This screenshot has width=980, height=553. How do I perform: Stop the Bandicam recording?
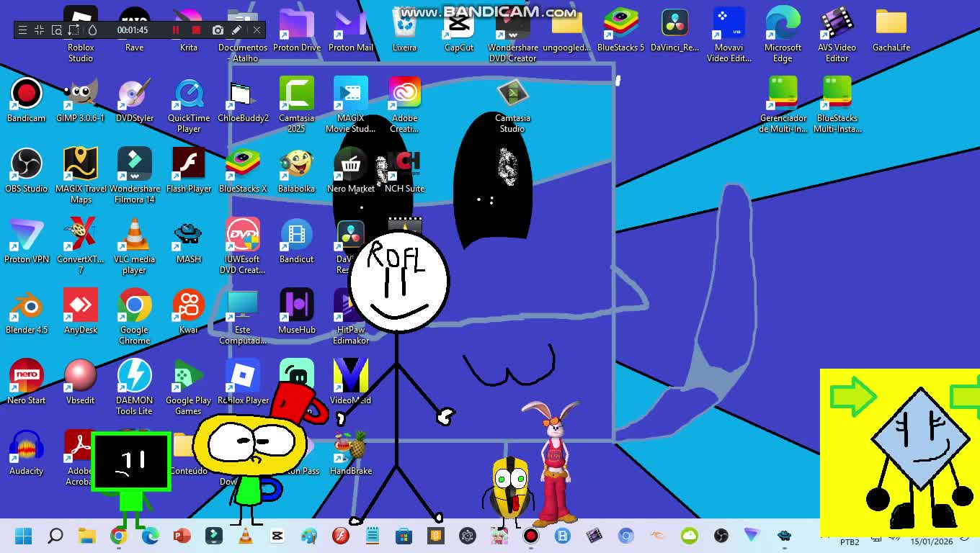tap(196, 30)
